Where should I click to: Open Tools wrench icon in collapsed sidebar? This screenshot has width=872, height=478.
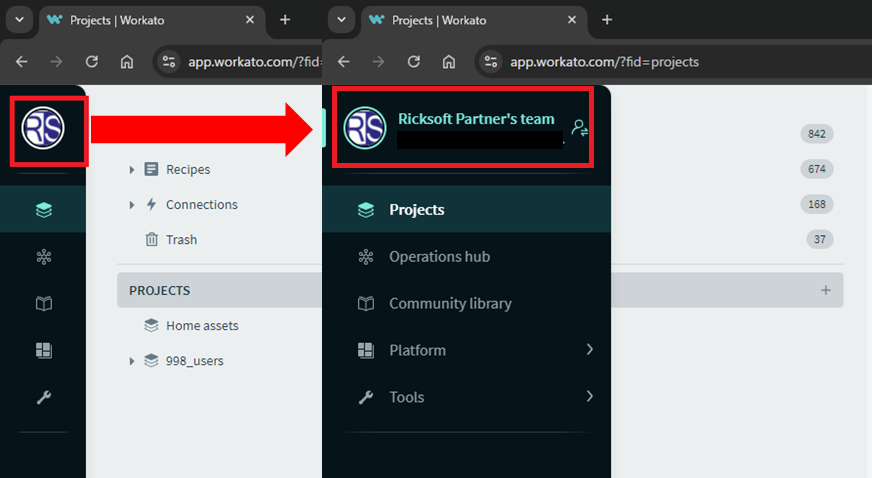coord(43,397)
